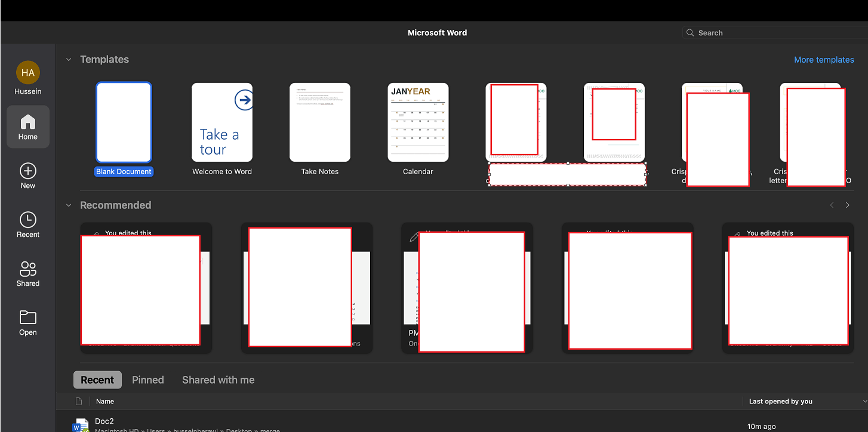Switch to the Recent tab
This screenshot has height=432, width=868.
(x=97, y=380)
